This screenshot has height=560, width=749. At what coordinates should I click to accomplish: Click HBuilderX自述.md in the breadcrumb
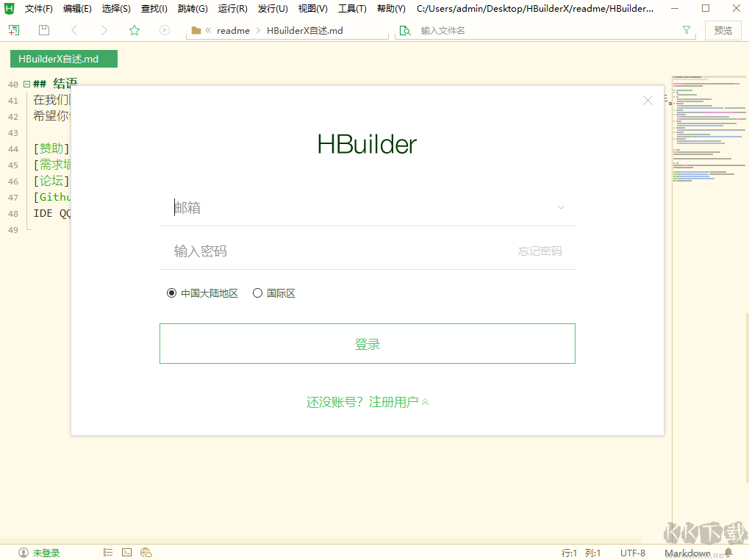305,31
